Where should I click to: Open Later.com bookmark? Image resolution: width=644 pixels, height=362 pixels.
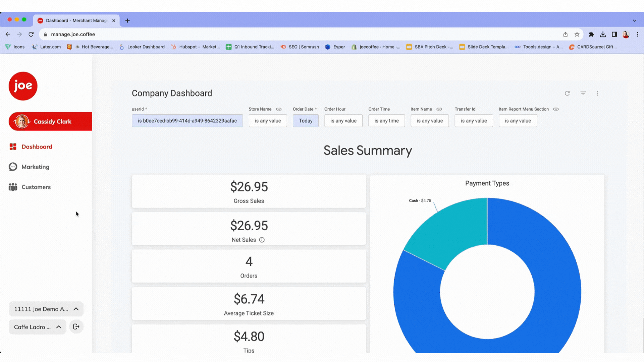click(x=46, y=47)
